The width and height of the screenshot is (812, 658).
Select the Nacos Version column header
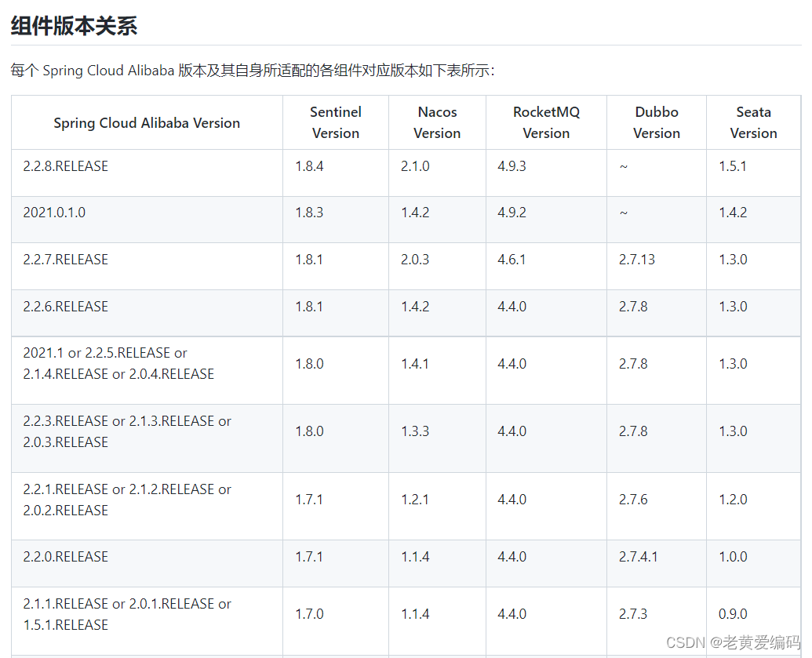(x=437, y=122)
